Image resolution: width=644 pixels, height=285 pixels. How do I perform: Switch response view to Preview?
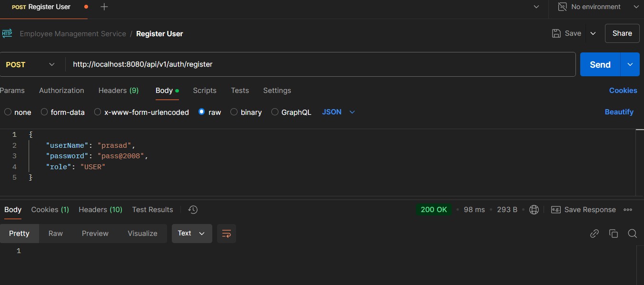coord(95,234)
